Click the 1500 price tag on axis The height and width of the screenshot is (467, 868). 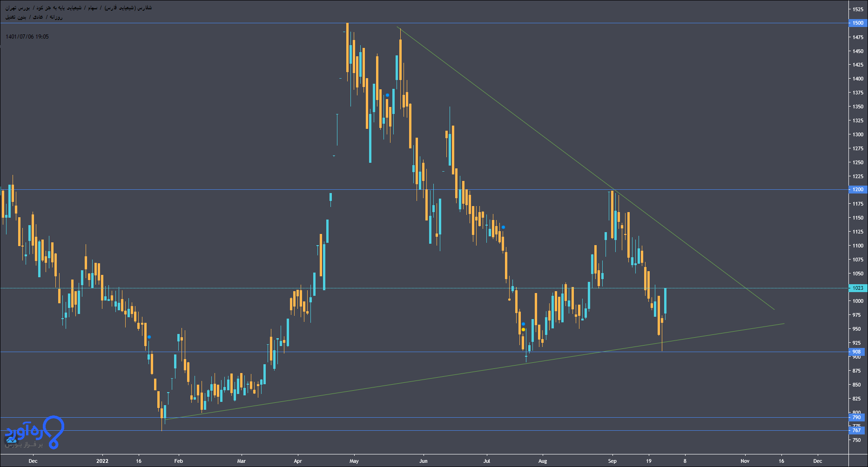(x=857, y=23)
